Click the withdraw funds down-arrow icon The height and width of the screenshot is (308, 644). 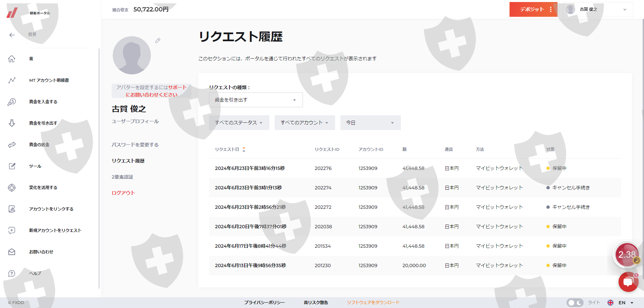point(12,123)
